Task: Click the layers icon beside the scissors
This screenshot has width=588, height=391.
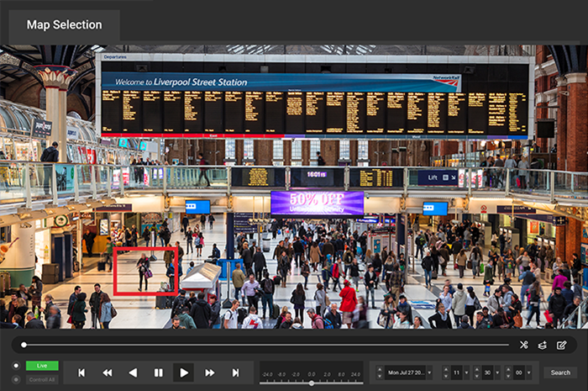Action: click(x=543, y=346)
